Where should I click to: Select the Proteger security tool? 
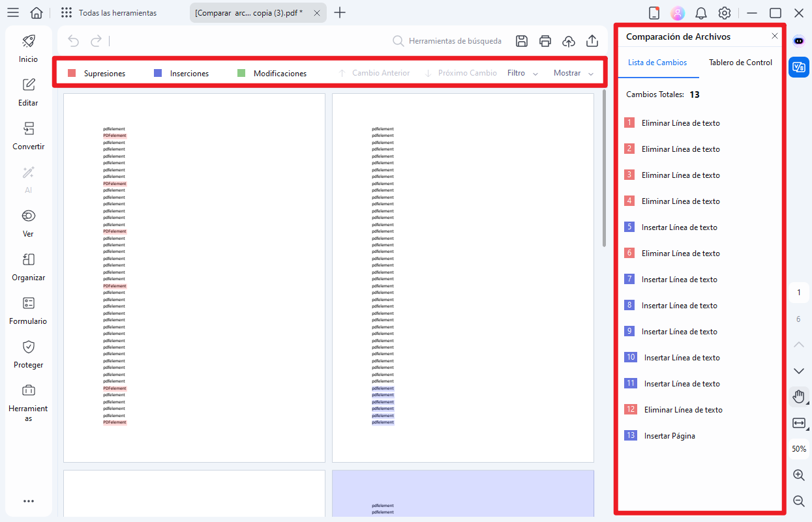[x=28, y=353]
